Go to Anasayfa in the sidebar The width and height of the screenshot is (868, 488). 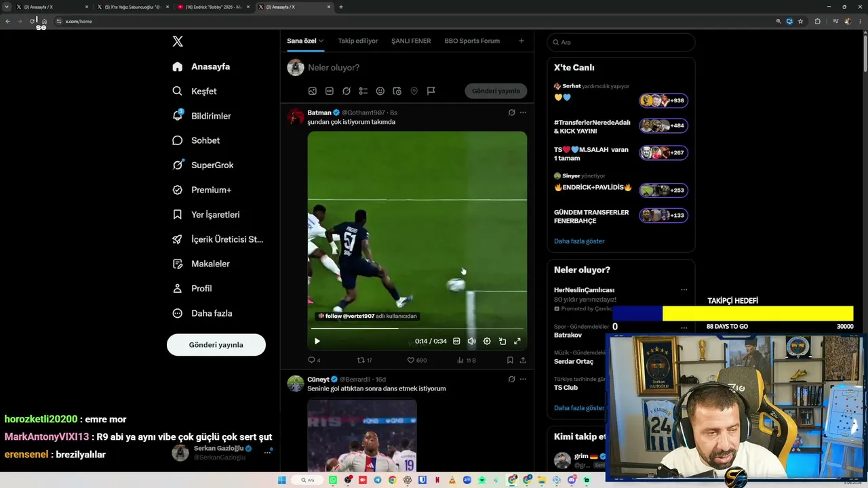[x=201, y=66]
